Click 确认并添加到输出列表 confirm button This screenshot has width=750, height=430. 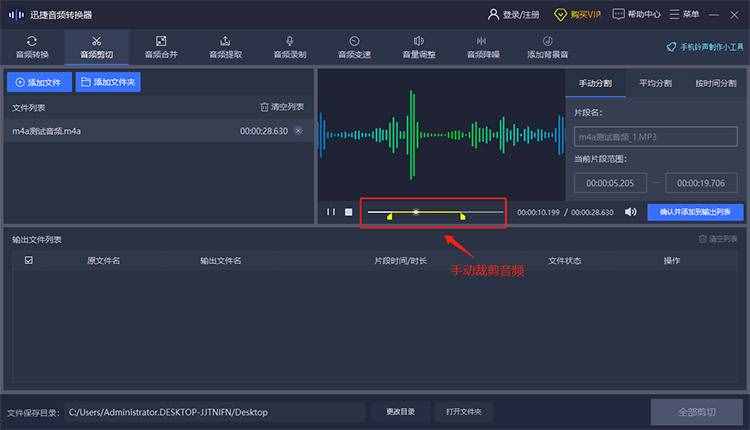click(695, 212)
